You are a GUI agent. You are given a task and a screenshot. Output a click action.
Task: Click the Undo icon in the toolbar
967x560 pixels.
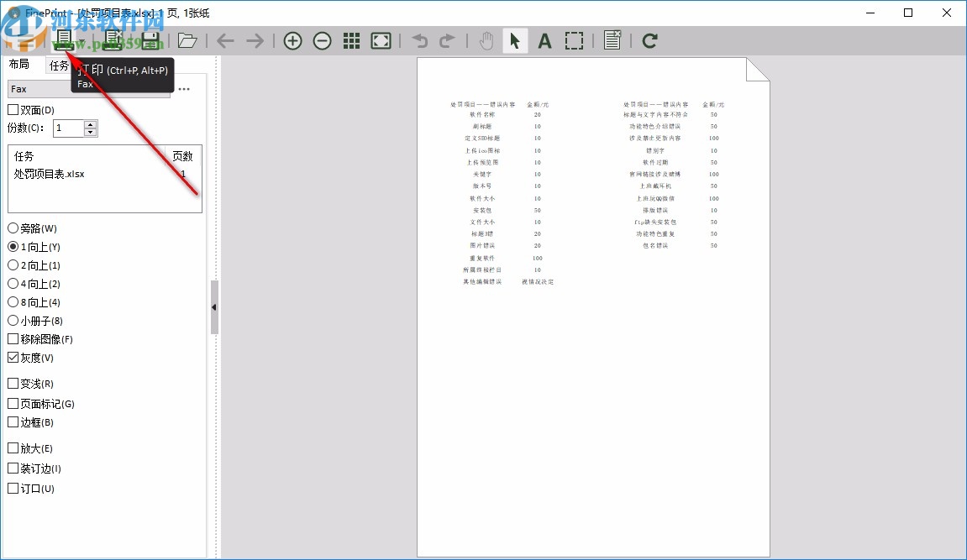tap(419, 39)
